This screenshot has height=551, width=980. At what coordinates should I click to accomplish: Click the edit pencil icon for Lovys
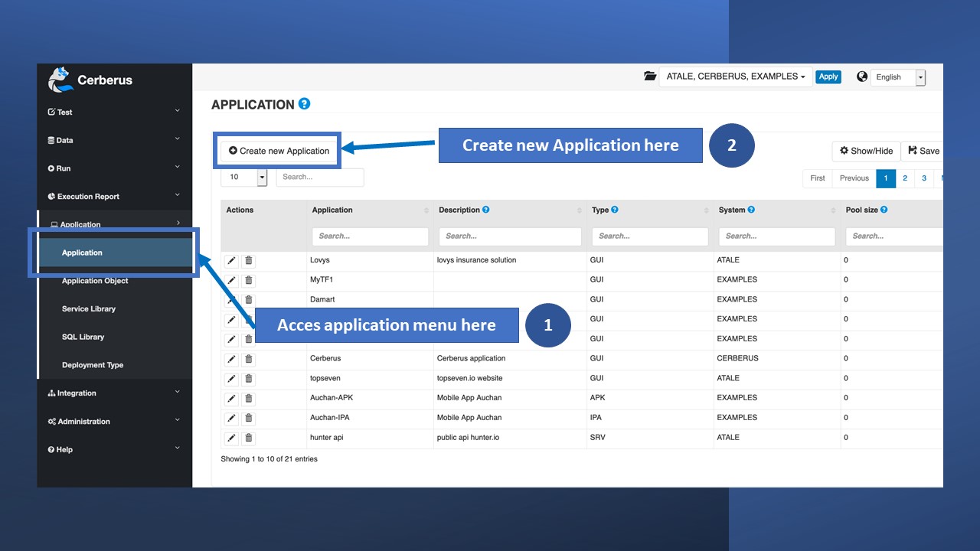tap(231, 261)
